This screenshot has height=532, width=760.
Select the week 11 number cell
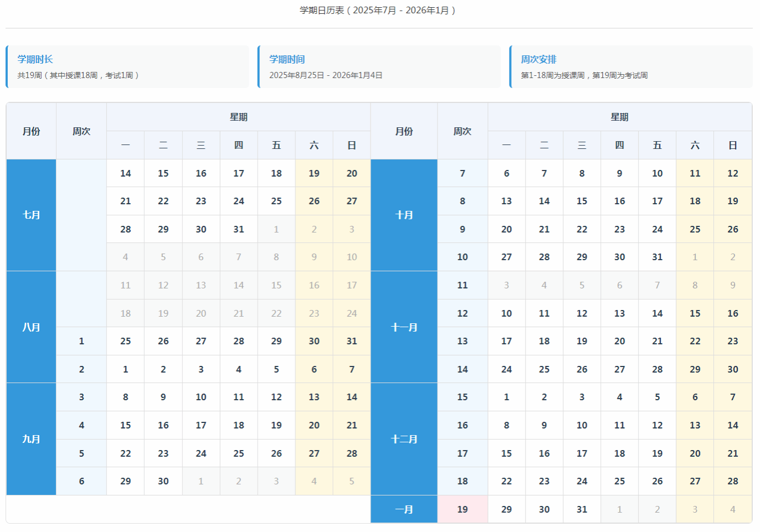point(463,285)
